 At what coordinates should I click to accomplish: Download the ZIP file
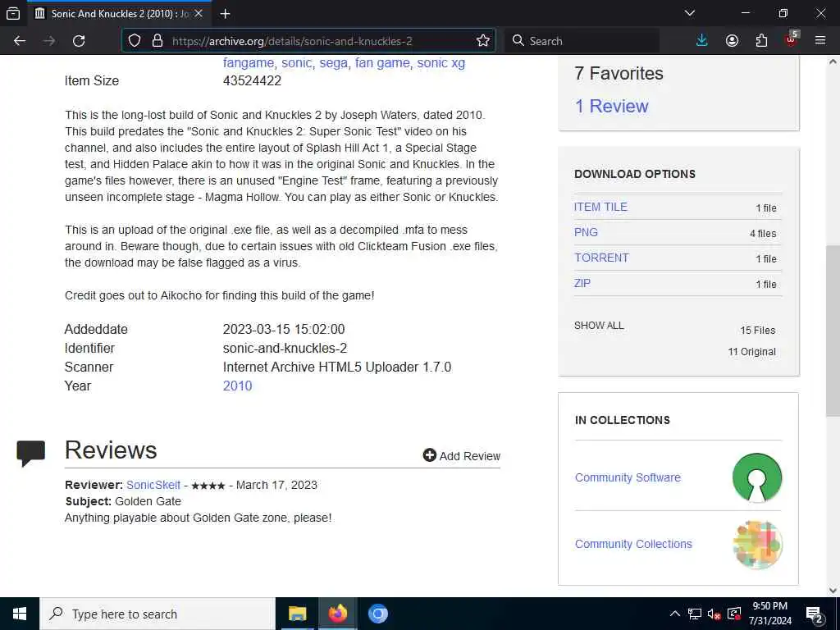582,283
